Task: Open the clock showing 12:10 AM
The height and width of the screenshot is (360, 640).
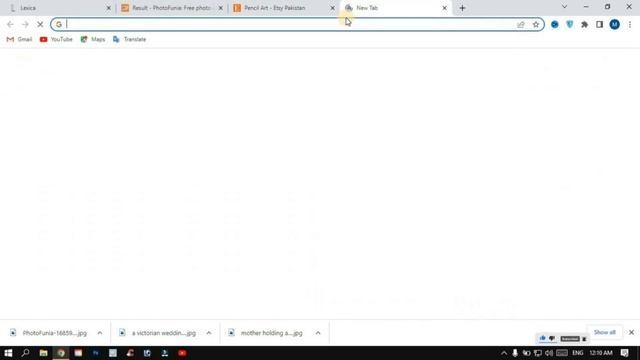Action: pyautogui.click(x=601, y=353)
